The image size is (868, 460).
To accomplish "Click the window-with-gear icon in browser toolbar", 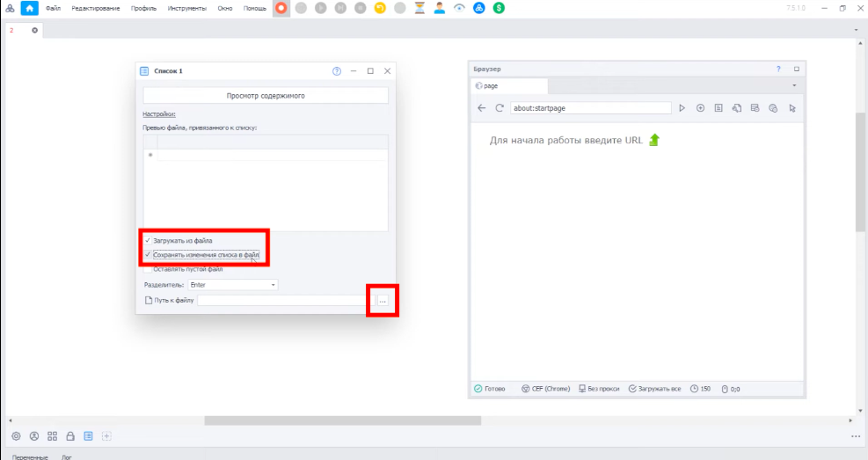I will (755, 108).
